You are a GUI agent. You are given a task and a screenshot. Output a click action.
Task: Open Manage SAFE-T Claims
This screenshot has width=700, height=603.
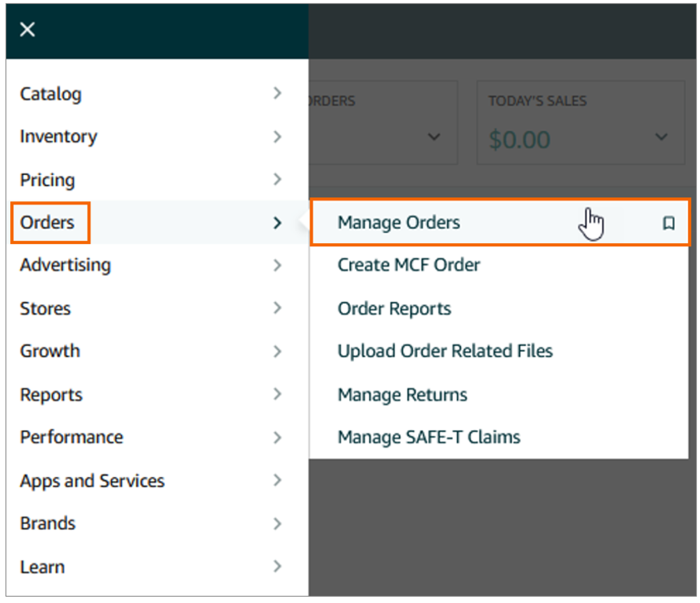point(428,437)
